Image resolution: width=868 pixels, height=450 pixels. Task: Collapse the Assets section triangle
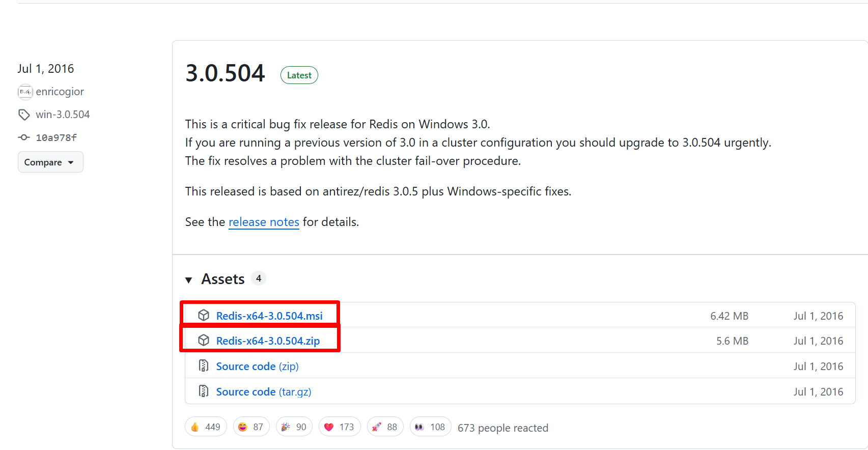click(189, 280)
